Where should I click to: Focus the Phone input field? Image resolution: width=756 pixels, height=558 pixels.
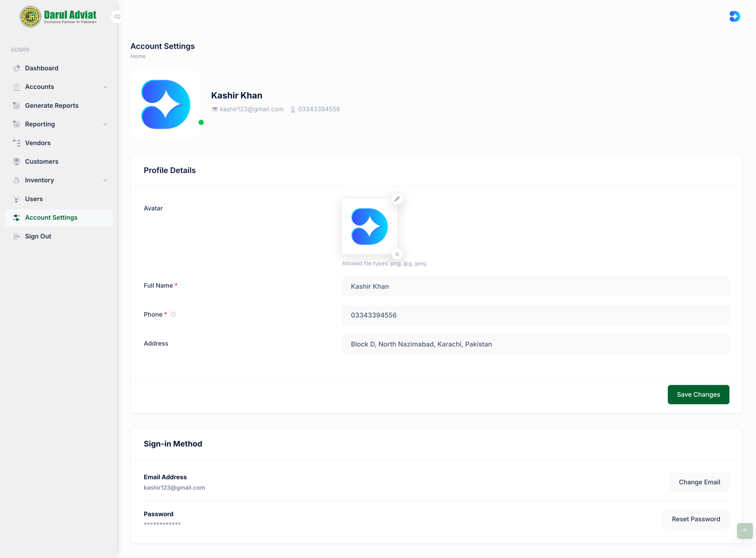pyautogui.click(x=535, y=315)
